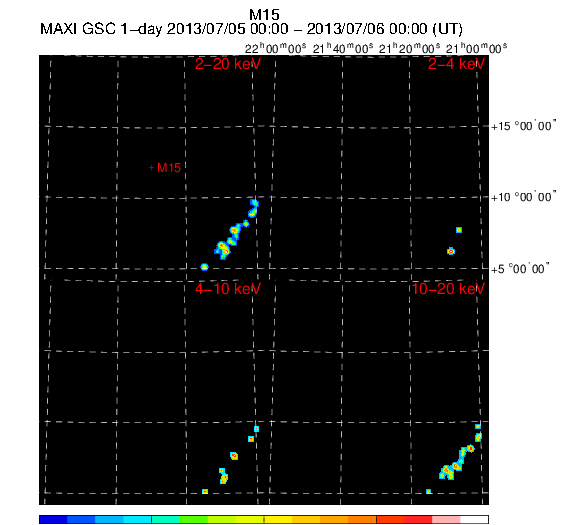Pick the dark blue end of color scale
This screenshot has height=525, width=570.
click(x=53, y=519)
